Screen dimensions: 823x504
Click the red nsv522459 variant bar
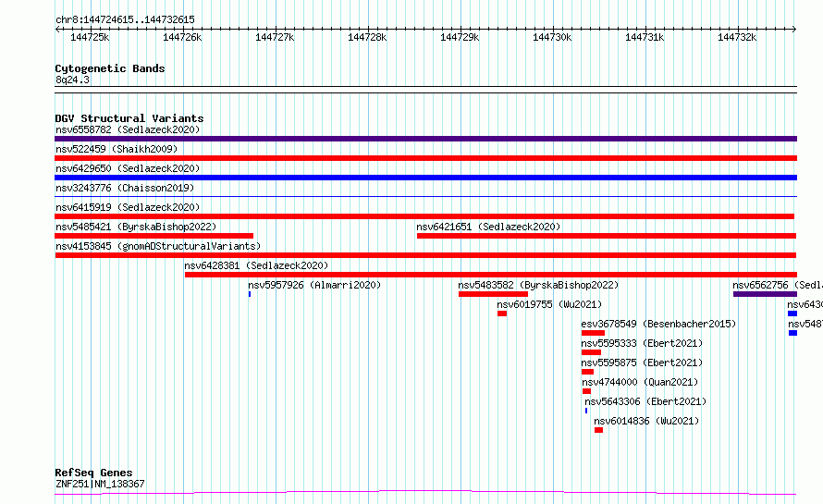pyautogui.click(x=425, y=158)
